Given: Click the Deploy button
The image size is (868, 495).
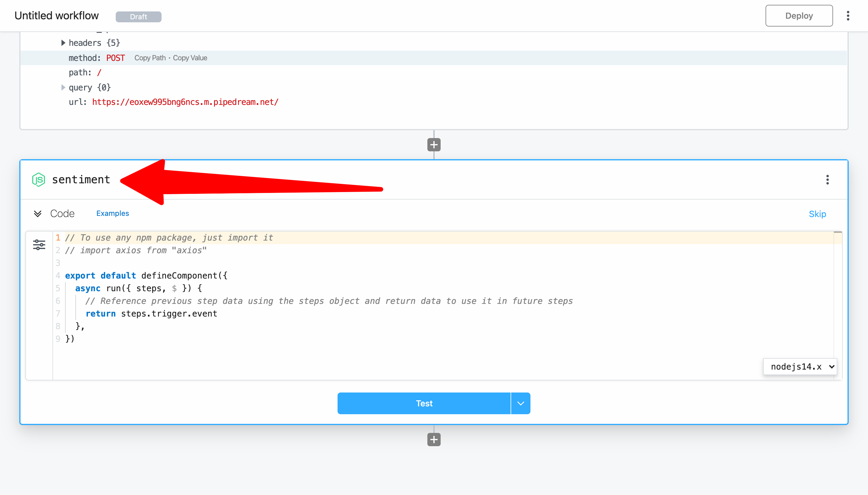Looking at the screenshot, I should pos(799,16).
